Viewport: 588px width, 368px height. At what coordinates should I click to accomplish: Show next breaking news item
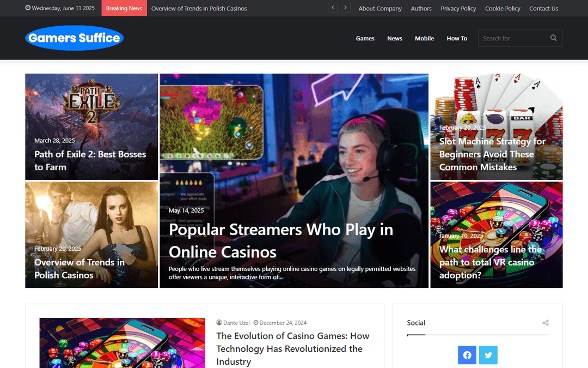pos(345,8)
